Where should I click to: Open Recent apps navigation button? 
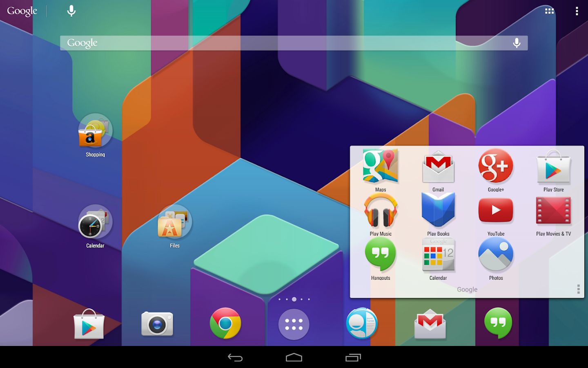click(353, 358)
